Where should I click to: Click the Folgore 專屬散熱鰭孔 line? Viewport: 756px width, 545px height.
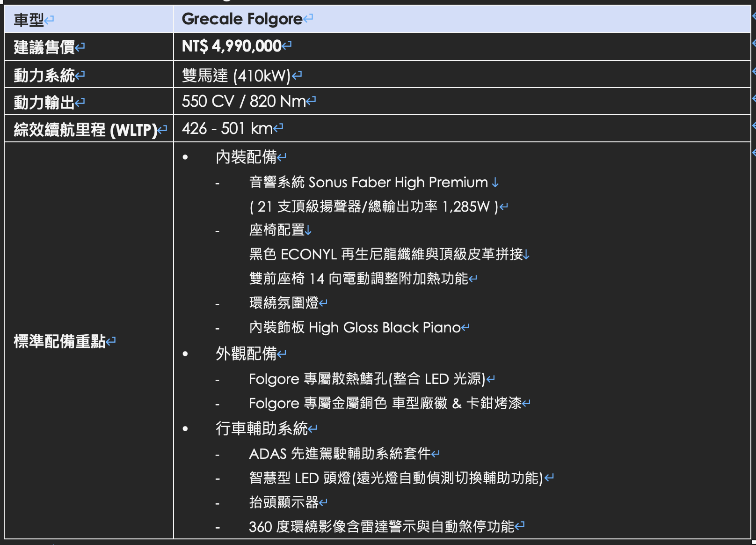[367, 379]
